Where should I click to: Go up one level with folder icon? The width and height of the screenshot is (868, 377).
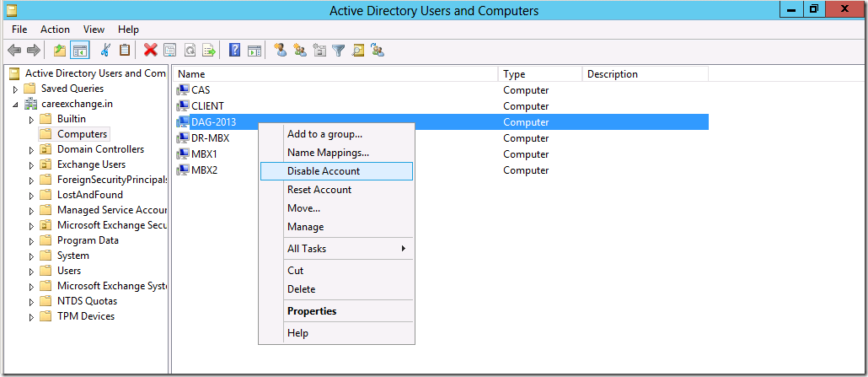tap(60, 51)
